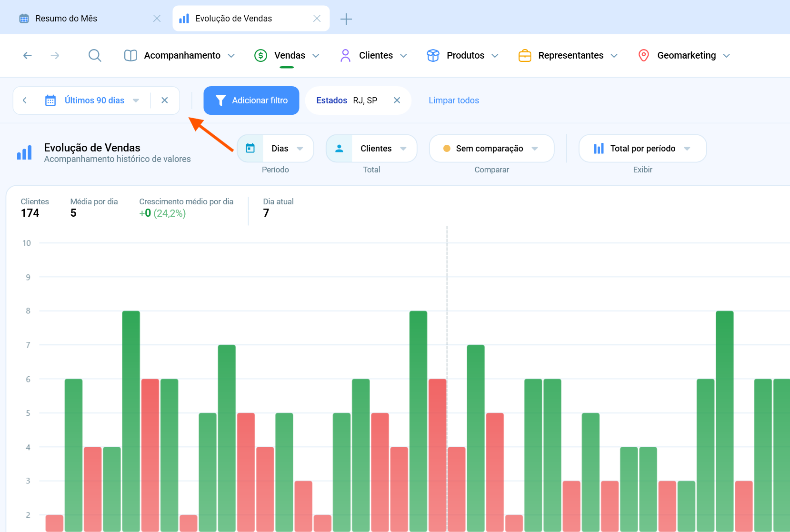
Task: Open the Clientes navigation menu
Action: (x=376, y=56)
